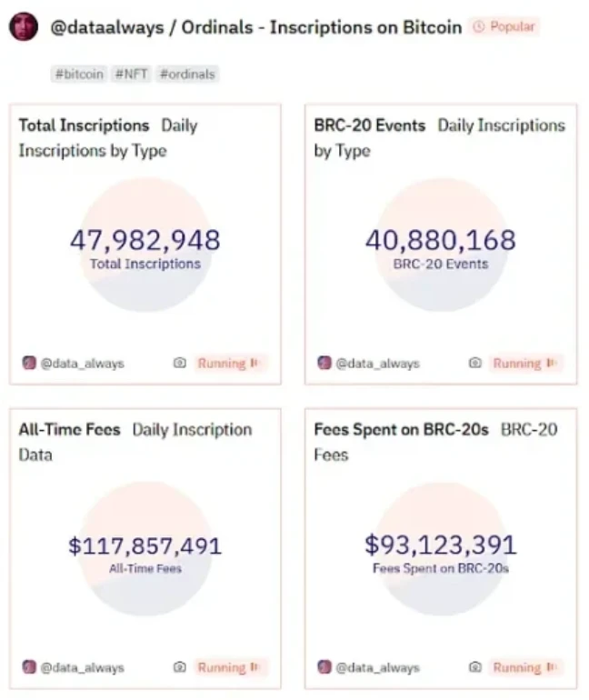This screenshot has width=589, height=700.
Task: Click author avatar in BRC-20 Events card
Action: (324, 363)
